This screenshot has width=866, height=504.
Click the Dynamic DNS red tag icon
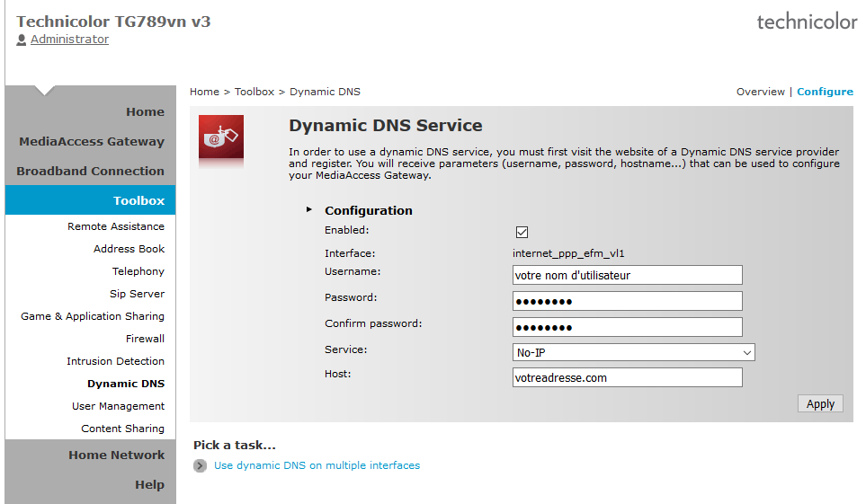(221, 137)
